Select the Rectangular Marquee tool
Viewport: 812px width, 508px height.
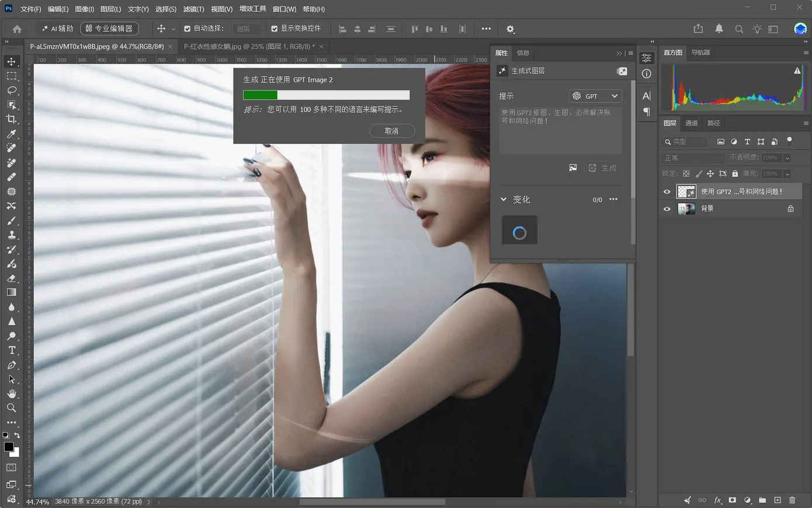tap(11, 76)
